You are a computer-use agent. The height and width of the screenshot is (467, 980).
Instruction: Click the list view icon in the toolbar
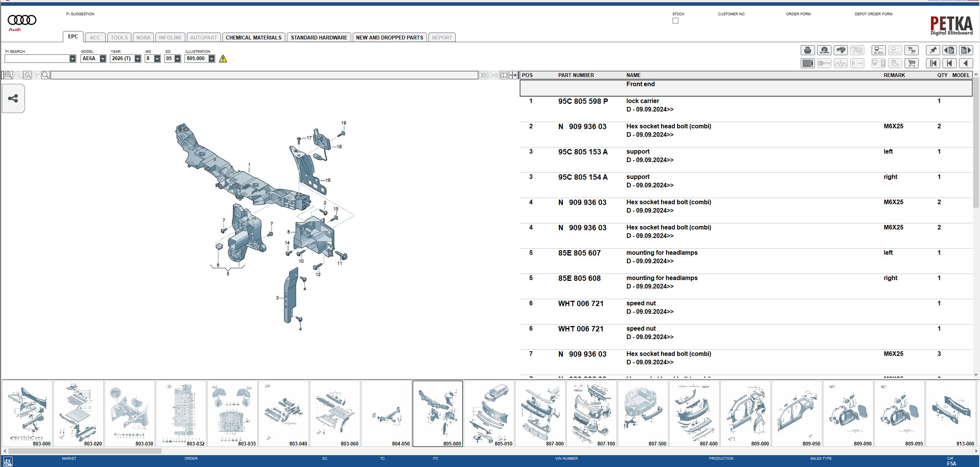click(x=808, y=64)
